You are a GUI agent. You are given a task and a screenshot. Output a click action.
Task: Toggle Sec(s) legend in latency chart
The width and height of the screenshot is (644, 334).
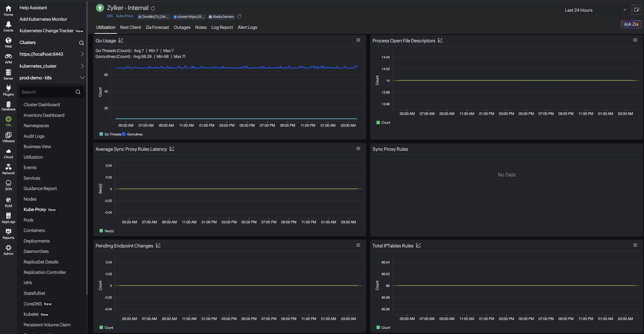[x=107, y=231]
